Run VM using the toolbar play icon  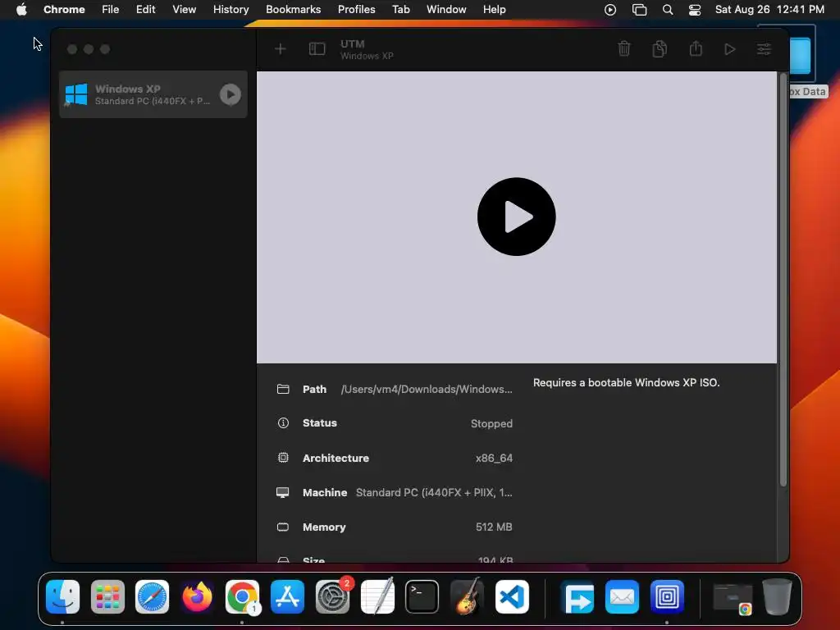(x=729, y=49)
